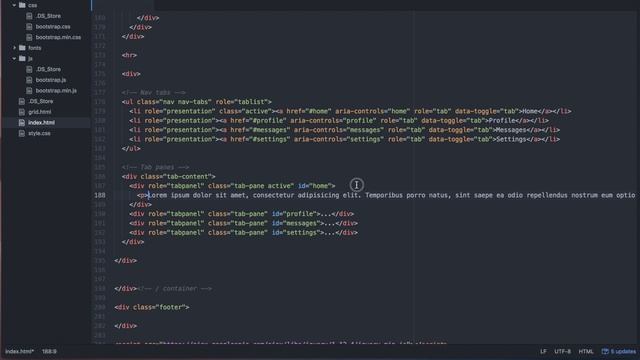The width and height of the screenshot is (640, 360).
Task: Click the grid.html file icon
Action: point(22,112)
